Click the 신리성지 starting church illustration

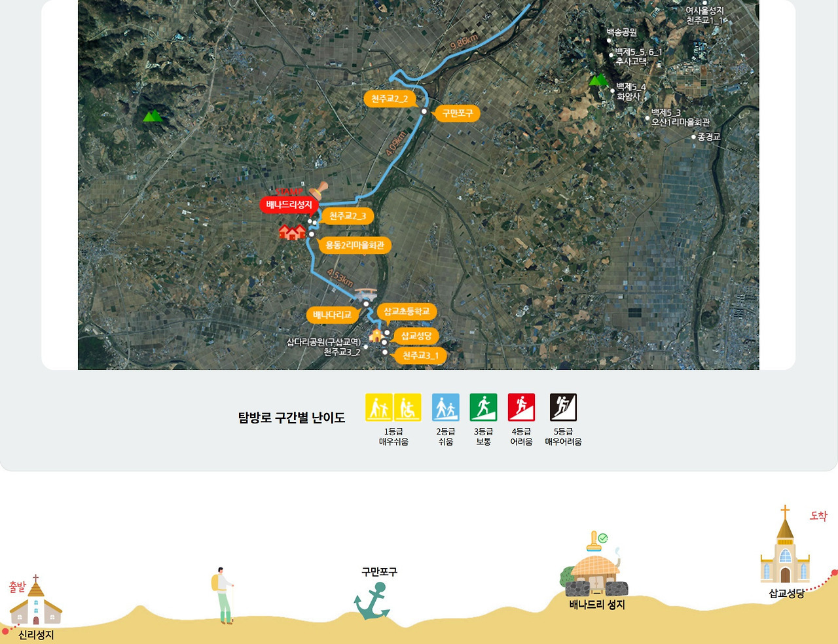coord(36,602)
